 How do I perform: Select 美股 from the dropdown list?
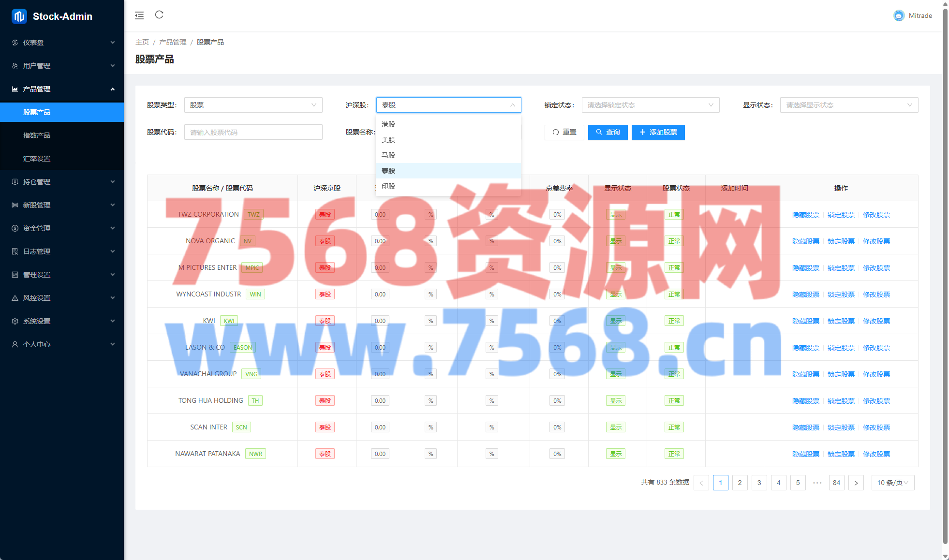click(x=388, y=140)
